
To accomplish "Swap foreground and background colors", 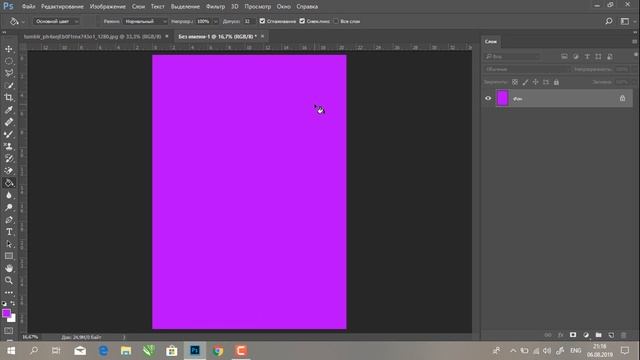I will [x=13, y=303].
